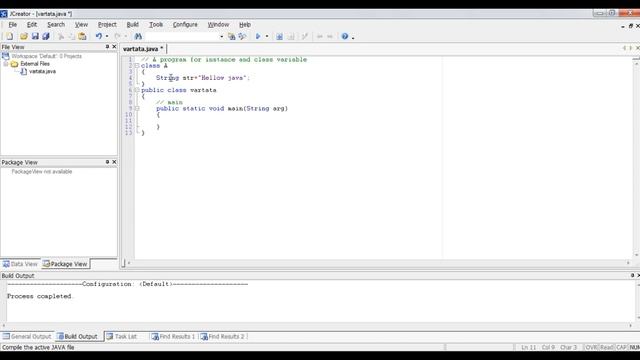Click the OVR indicator in status bar
This screenshot has height=360, width=640.
pos(591,347)
